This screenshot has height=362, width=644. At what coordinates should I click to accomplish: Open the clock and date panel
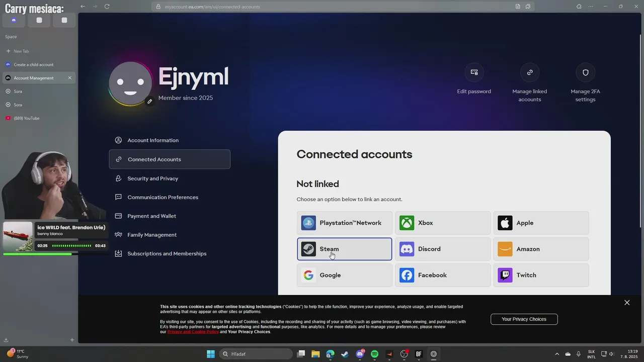click(x=629, y=354)
